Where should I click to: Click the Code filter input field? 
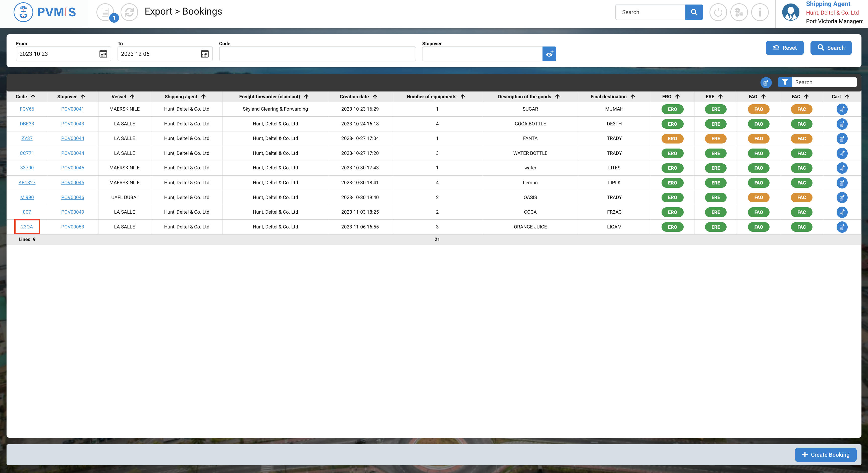pos(317,54)
